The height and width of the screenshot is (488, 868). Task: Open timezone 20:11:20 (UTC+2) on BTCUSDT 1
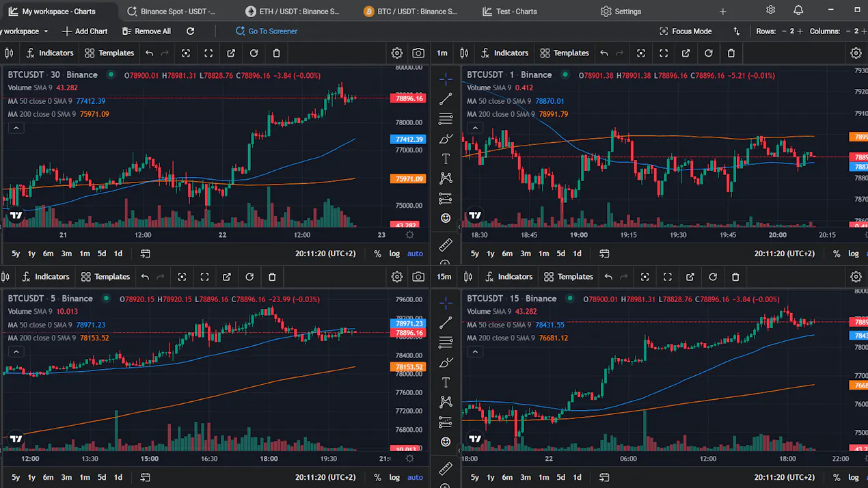tap(785, 254)
